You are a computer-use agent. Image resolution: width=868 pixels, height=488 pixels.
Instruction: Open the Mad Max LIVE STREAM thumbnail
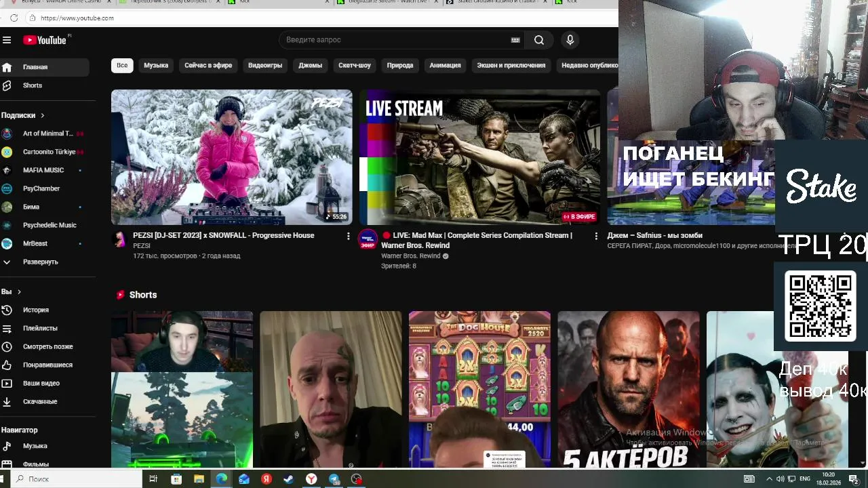pyautogui.click(x=479, y=157)
